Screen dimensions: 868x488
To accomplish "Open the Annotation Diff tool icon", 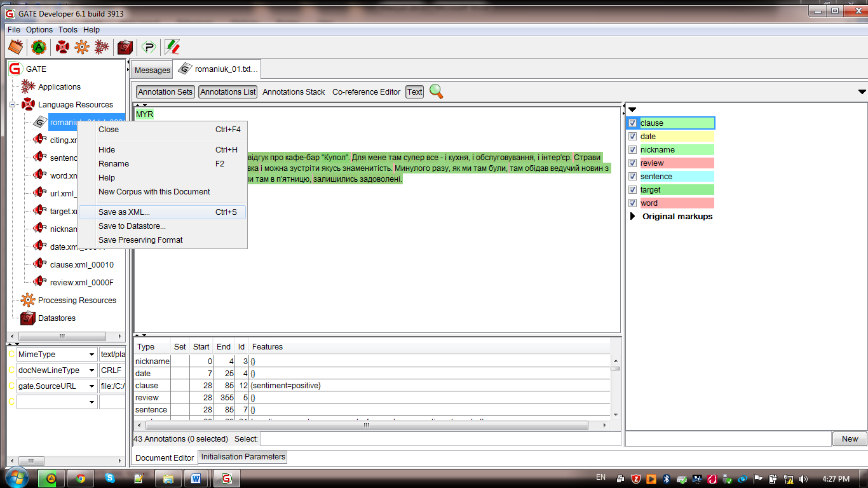I will point(172,47).
